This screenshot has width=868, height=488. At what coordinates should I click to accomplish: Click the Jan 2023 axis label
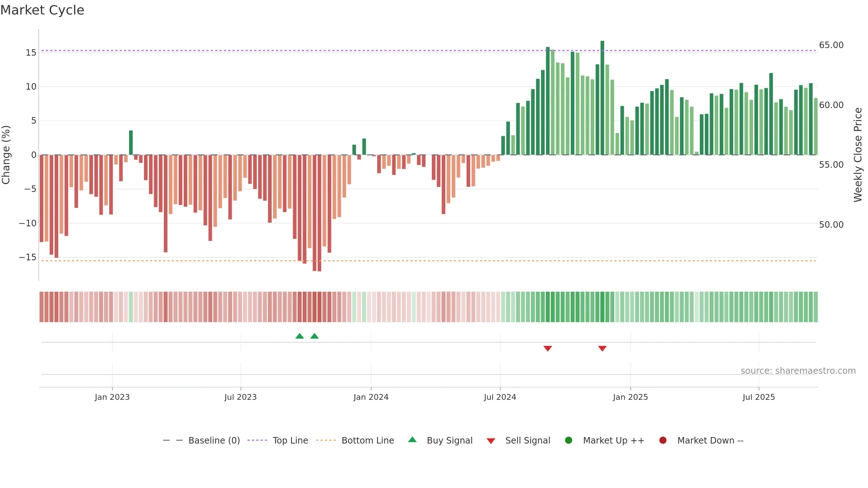112,397
